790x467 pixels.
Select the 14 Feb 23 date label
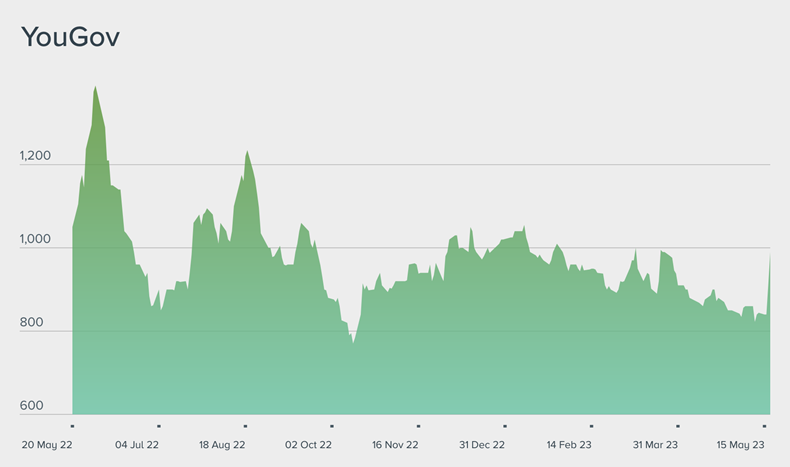tap(569, 445)
